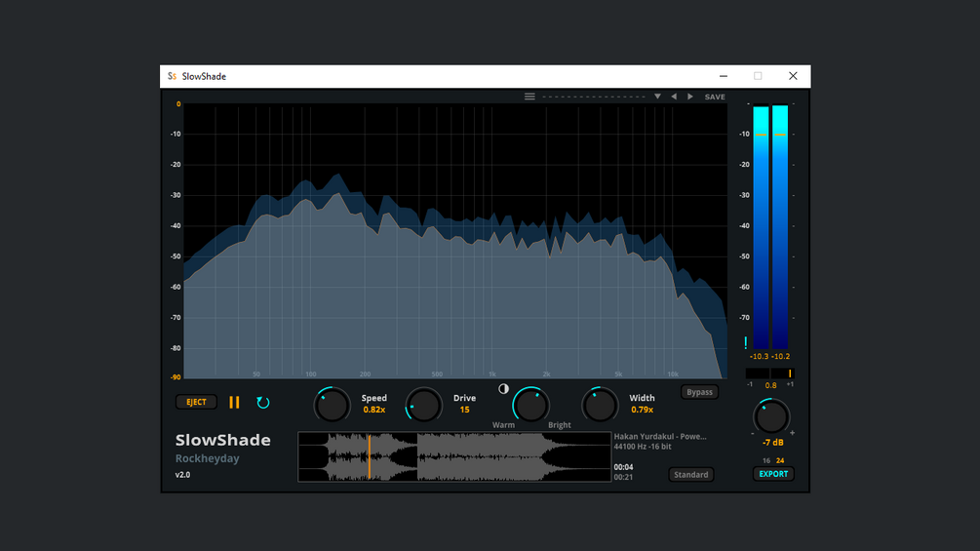The height and width of the screenshot is (551, 980).
Task: Click the Drive knob
Action: [424, 406]
